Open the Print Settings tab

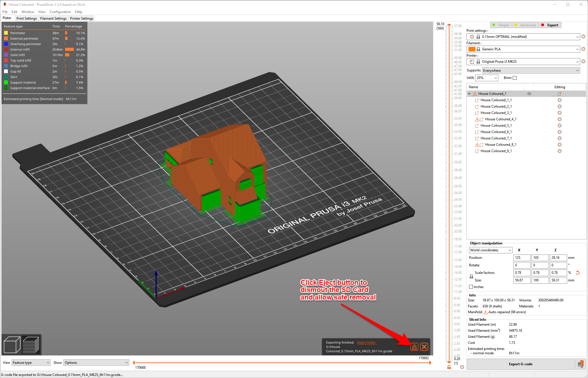click(26, 18)
